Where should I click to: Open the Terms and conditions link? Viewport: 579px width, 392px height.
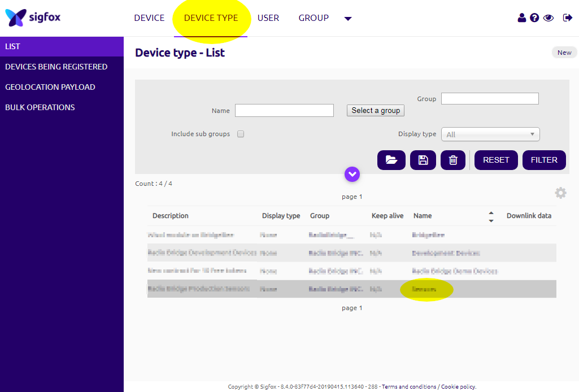pyautogui.click(x=409, y=386)
